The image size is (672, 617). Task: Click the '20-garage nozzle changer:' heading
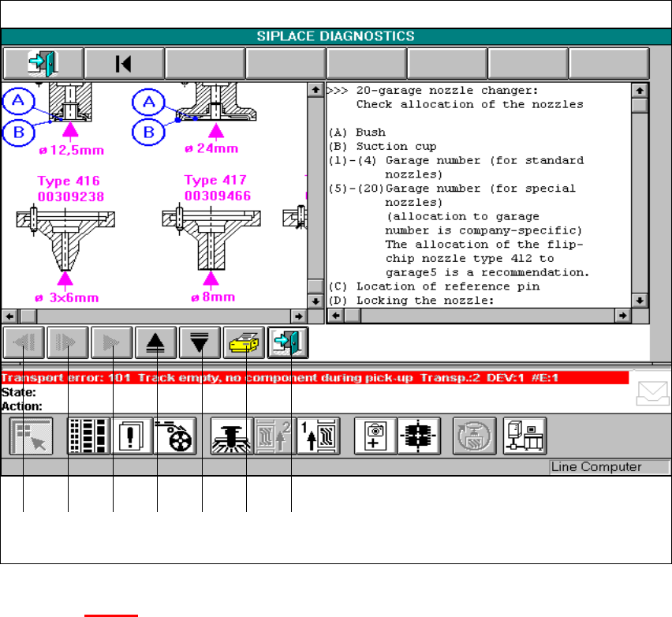[447, 91]
